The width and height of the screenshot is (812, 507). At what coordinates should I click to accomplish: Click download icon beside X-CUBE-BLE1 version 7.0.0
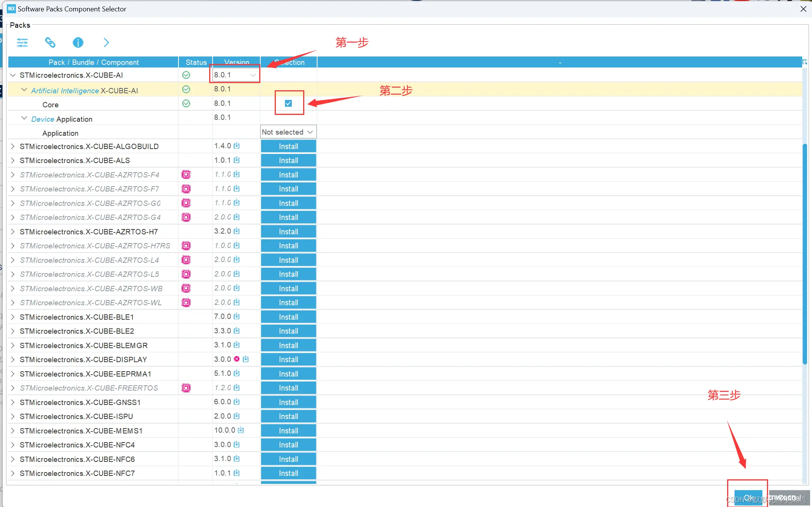click(x=237, y=316)
